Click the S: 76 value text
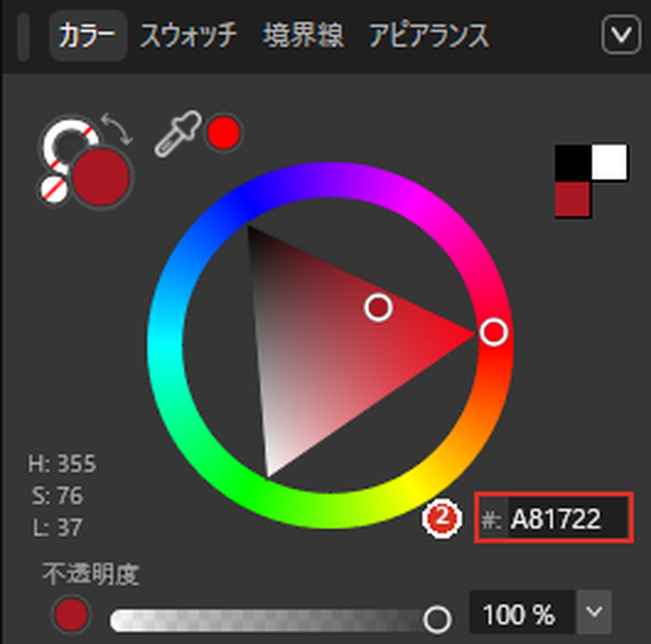The image size is (651, 644). (x=57, y=496)
